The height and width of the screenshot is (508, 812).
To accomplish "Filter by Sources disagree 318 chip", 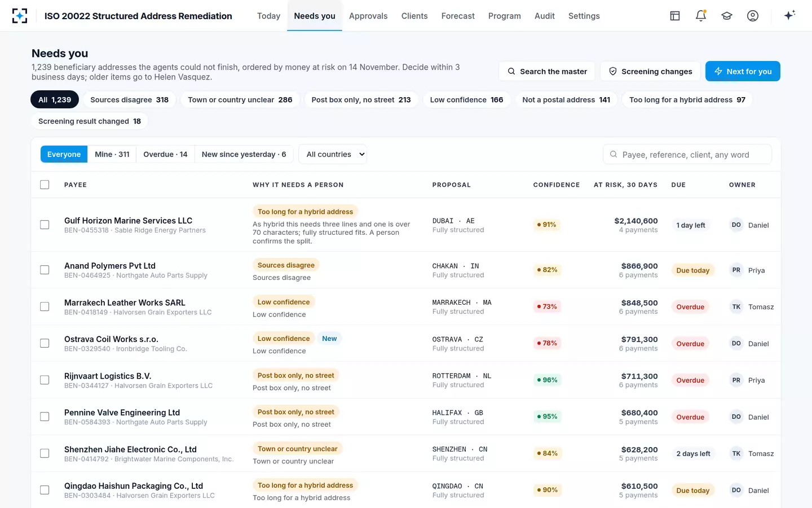I will coord(129,100).
